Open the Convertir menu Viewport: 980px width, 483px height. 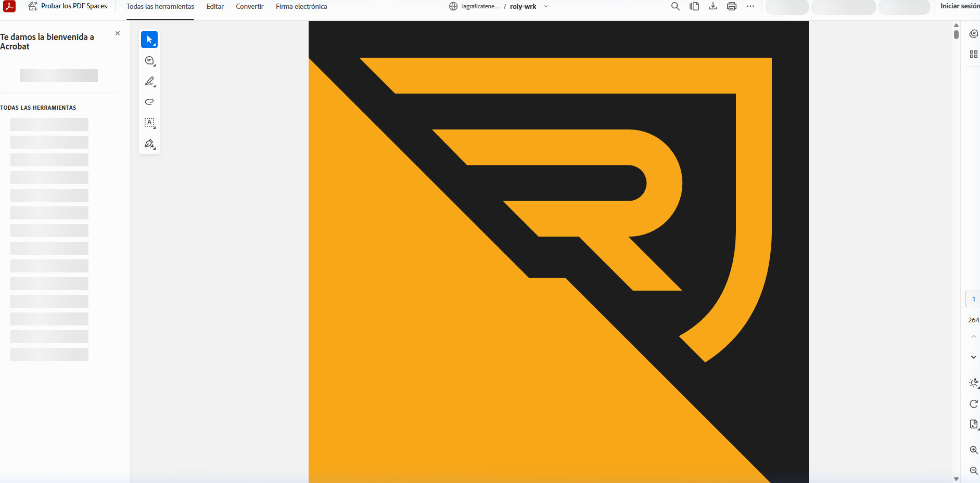[x=249, y=6]
